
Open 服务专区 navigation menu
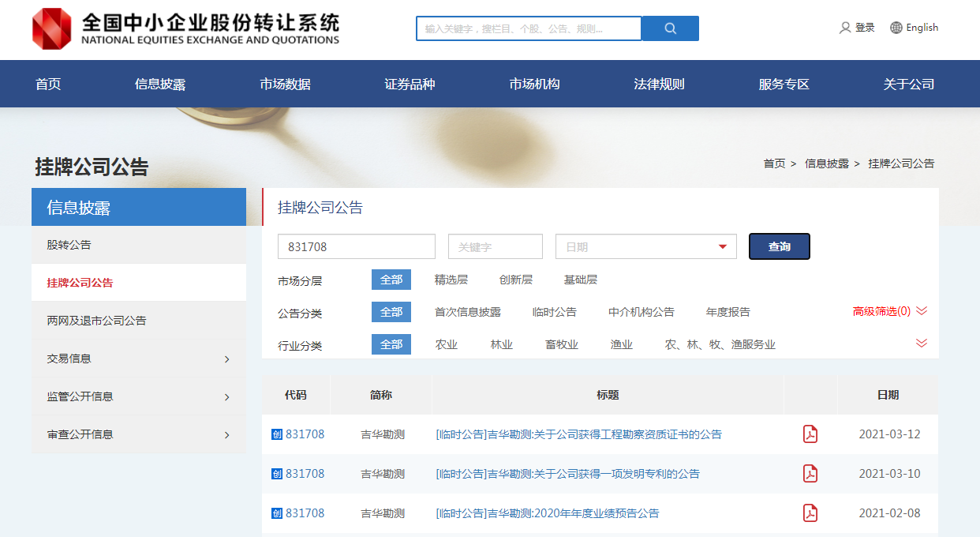784,84
